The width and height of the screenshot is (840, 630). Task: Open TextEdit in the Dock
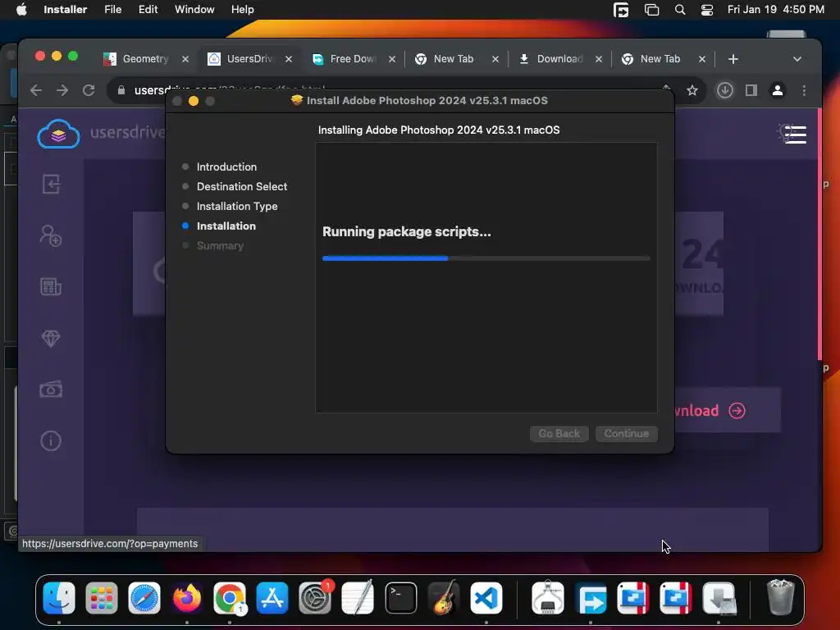coord(358,598)
